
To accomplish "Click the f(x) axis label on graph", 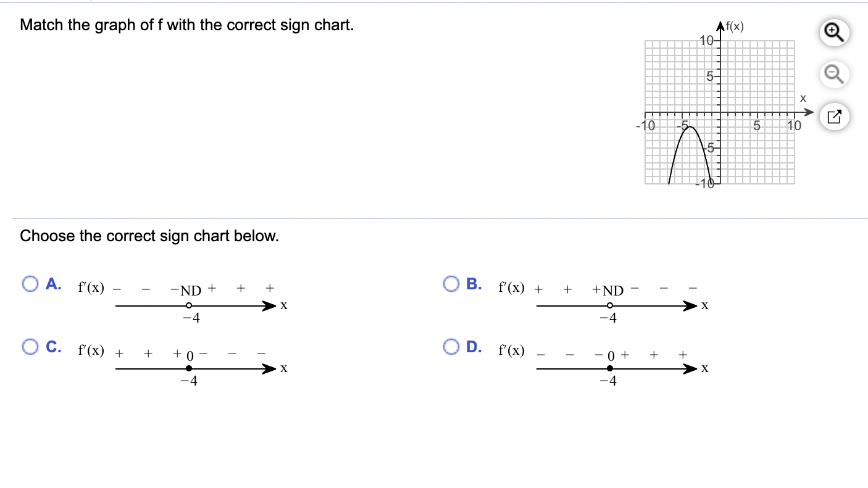I will click(735, 27).
